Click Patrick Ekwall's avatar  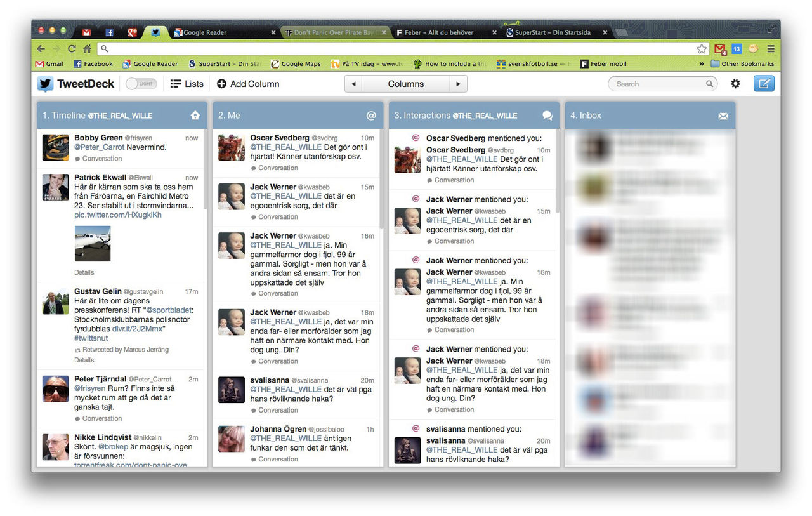pos(55,187)
